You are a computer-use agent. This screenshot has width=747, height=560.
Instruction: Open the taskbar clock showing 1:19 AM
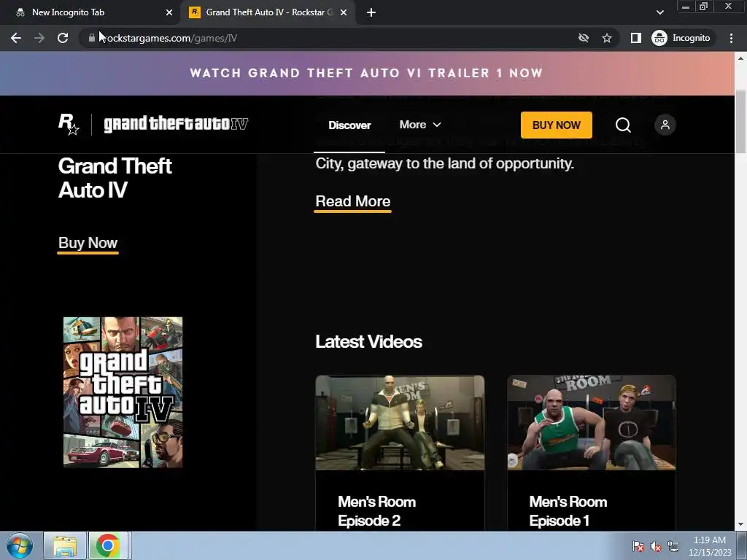[710, 546]
